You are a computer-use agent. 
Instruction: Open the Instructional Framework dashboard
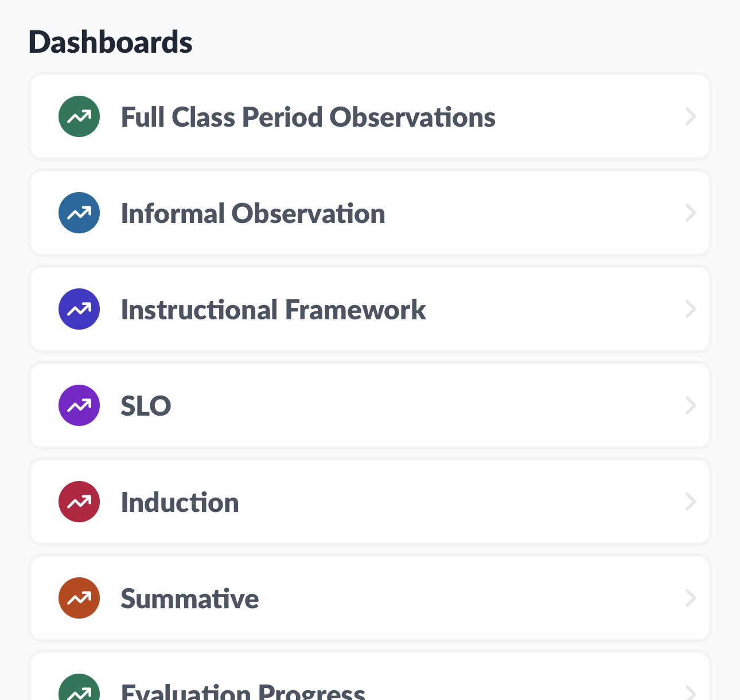[274, 309]
